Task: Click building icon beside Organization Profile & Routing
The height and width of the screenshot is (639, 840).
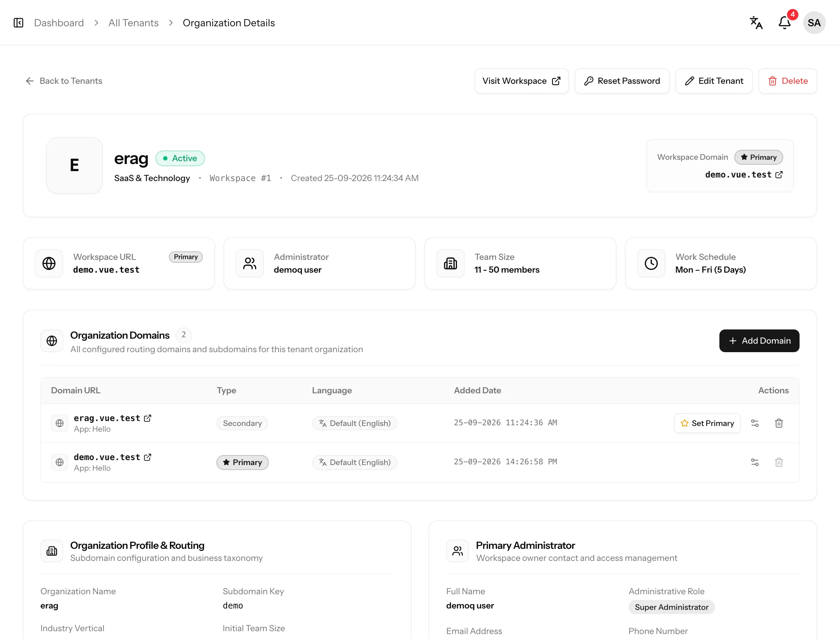Action: tap(52, 551)
